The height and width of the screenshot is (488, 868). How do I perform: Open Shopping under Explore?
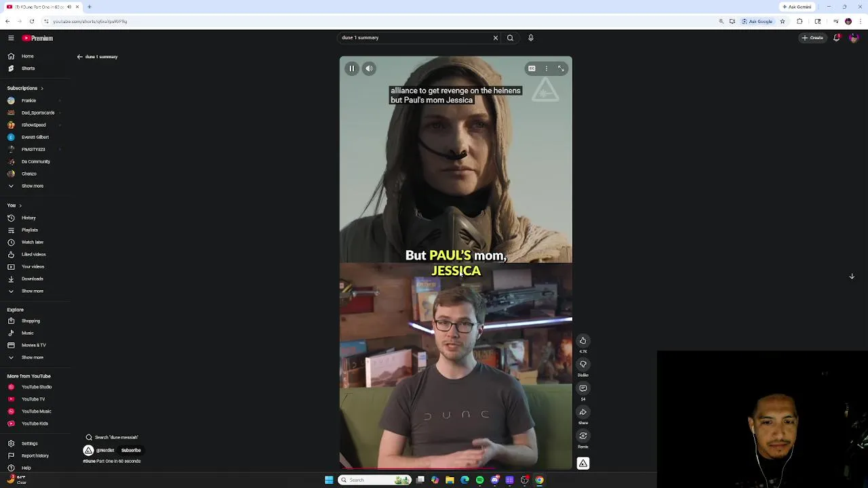[31, 321]
